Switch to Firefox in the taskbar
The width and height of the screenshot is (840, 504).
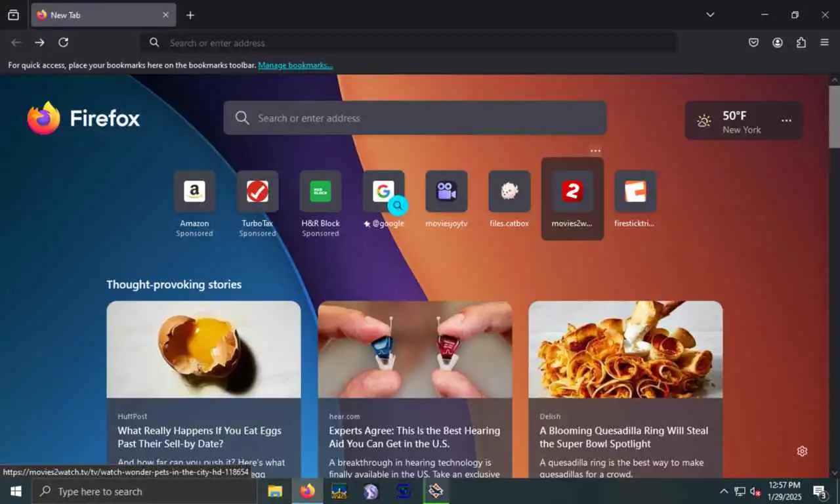(x=307, y=491)
